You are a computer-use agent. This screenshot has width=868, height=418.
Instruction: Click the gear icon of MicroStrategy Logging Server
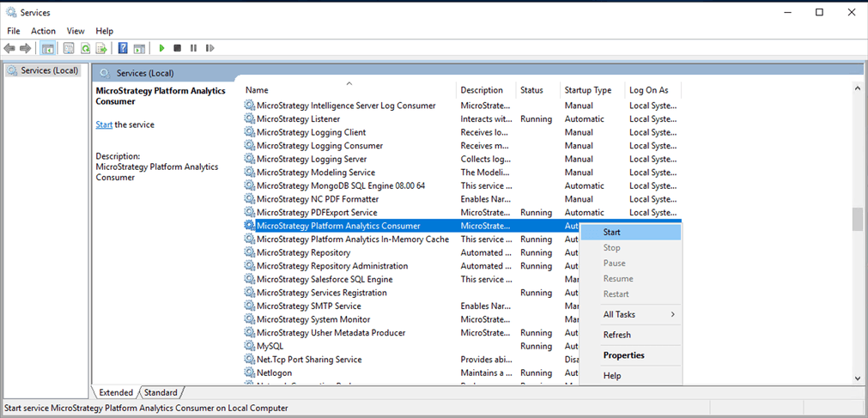pyautogui.click(x=250, y=159)
